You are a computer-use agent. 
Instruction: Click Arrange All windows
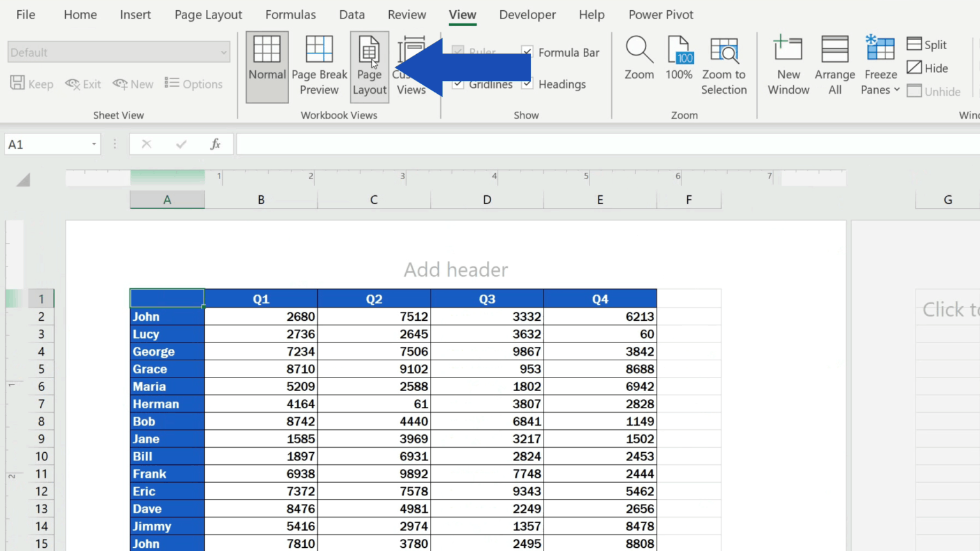pyautogui.click(x=835, y=66)
